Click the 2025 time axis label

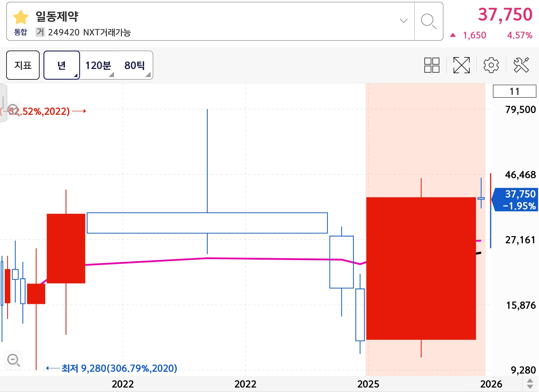[x=368, y=384]
